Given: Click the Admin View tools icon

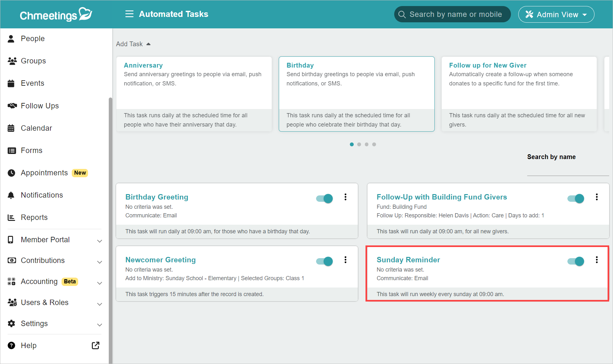Looking at the screenshot, I should pos(529,14).
